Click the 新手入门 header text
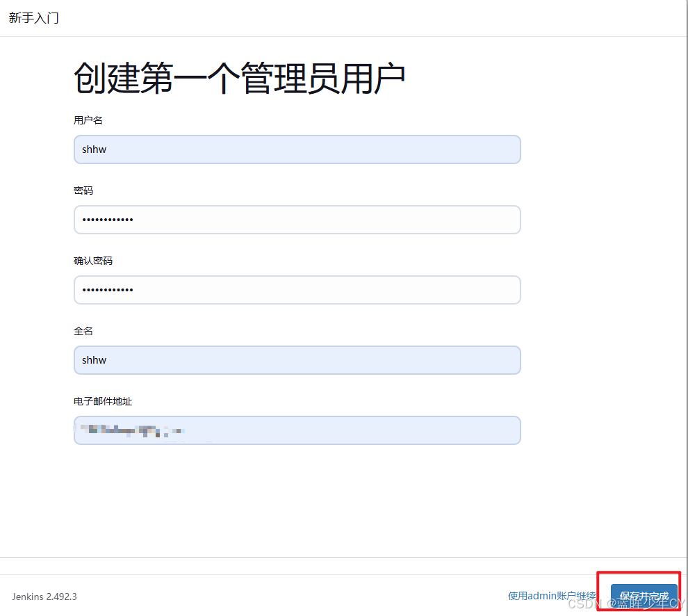 [34, 18]
